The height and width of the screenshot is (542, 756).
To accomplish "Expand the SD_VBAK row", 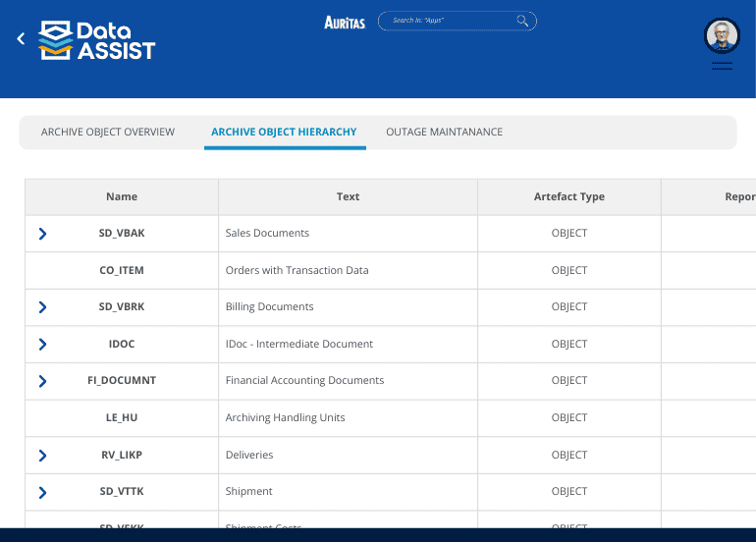I will (42, 234).
